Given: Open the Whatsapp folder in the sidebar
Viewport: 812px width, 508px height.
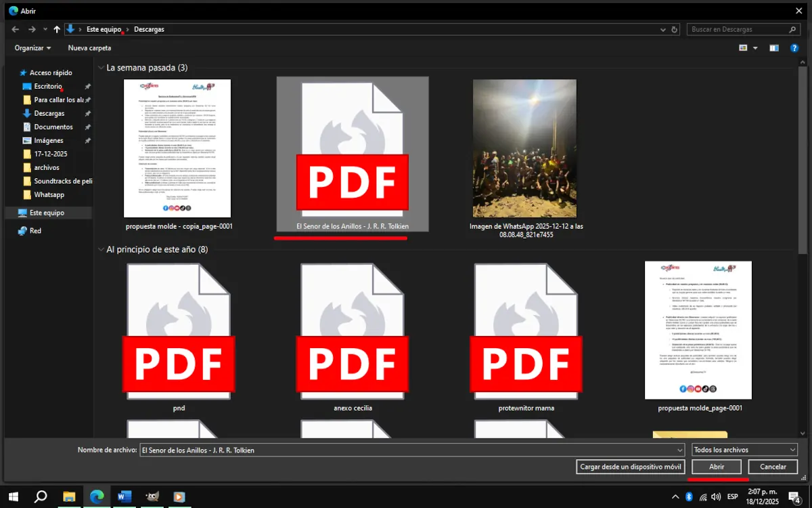Looking at the screenshot, I should pos(49,194).
